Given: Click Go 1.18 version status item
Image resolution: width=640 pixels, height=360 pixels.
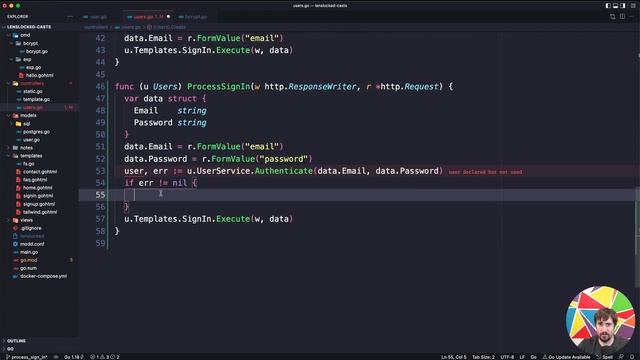Looking at the screenshot, I should (x=73, y=357).
